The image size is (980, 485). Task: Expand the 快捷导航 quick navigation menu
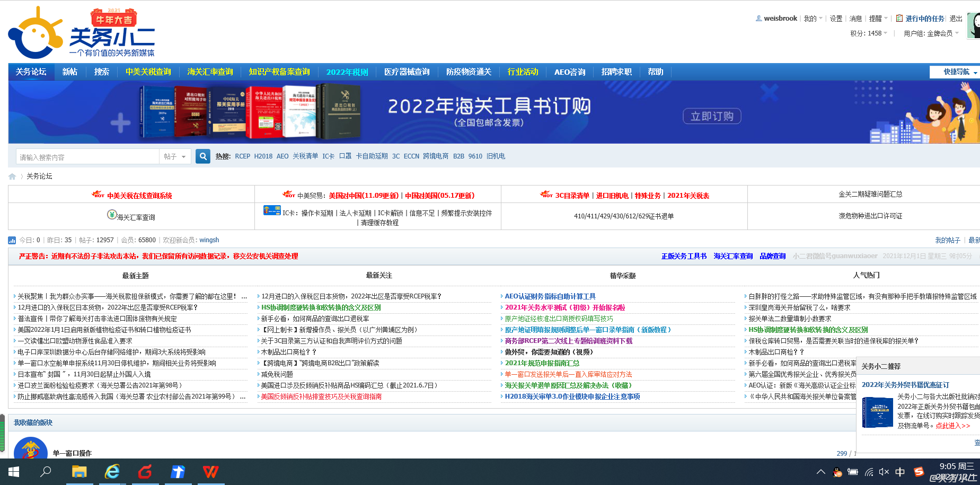[956, 72]
